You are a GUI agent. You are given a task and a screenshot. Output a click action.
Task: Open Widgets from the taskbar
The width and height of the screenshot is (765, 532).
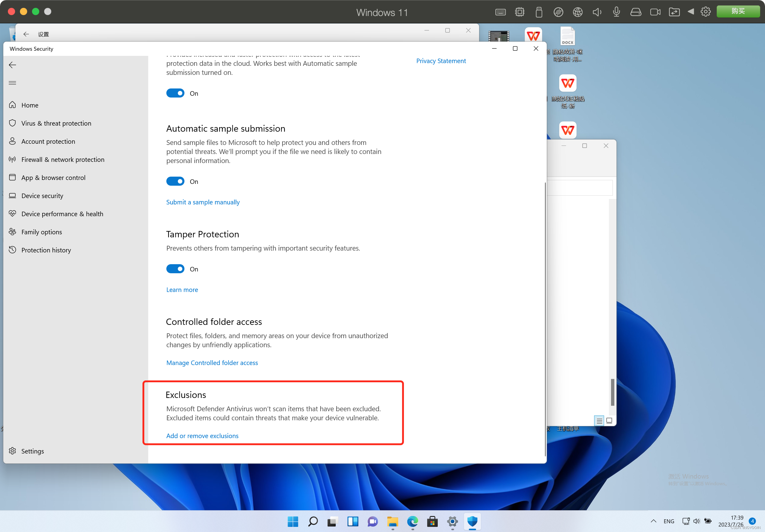353,521
